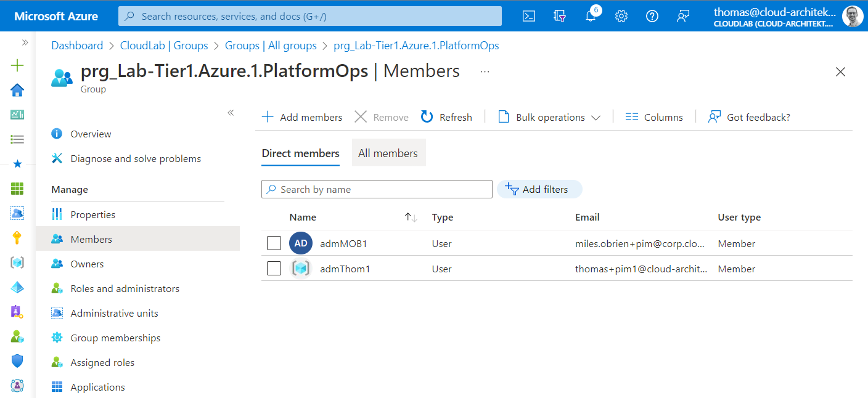Tick the checkbox for admMOB1
Viewport: 868px width, 398px height.
274,243
